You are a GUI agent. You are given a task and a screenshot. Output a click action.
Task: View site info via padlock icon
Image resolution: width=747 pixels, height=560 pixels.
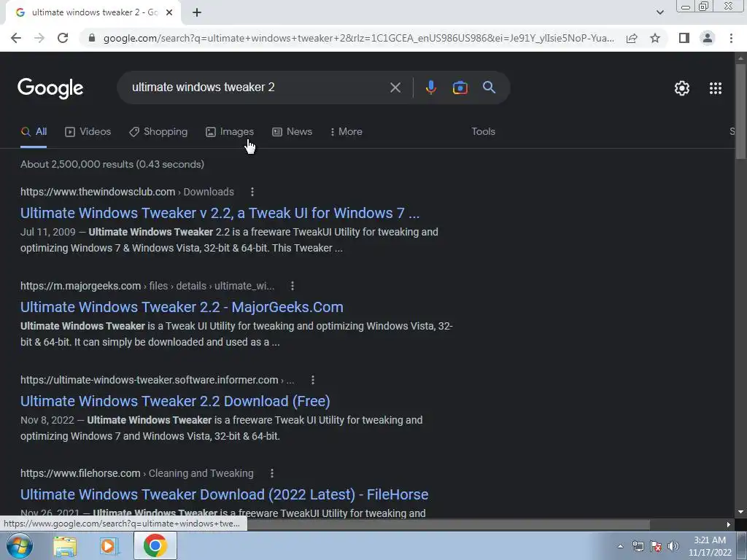92,38
